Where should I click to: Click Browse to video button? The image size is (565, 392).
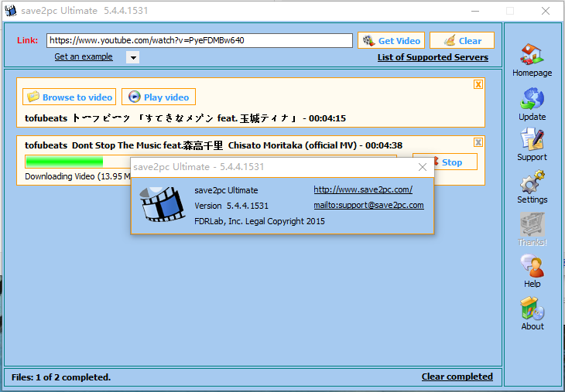click(x=70, y=97)
